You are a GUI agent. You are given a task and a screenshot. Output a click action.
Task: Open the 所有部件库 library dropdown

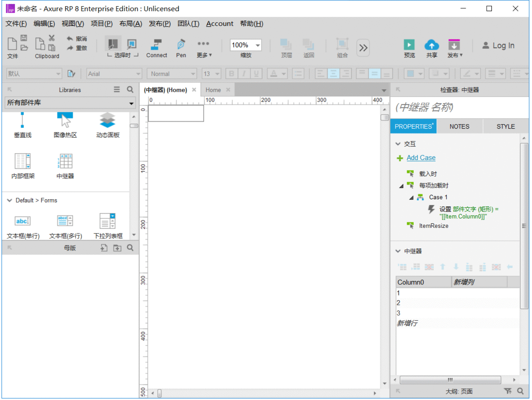[70, 103]
